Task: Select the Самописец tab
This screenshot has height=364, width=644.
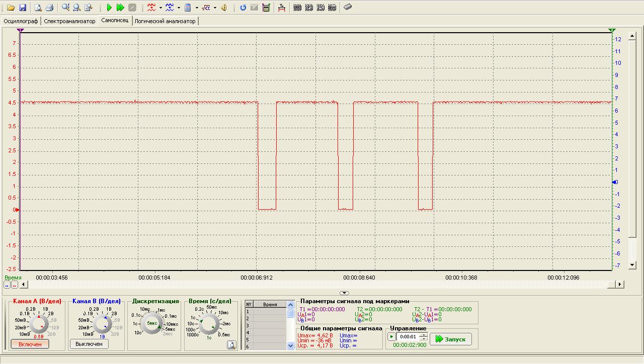Action: [x=115, y=21]
